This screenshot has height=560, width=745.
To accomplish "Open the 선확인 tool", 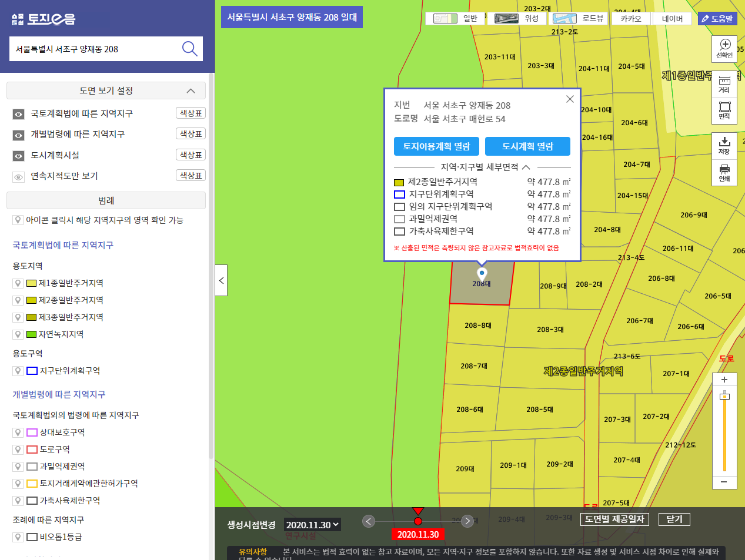I will coord(724,48).
